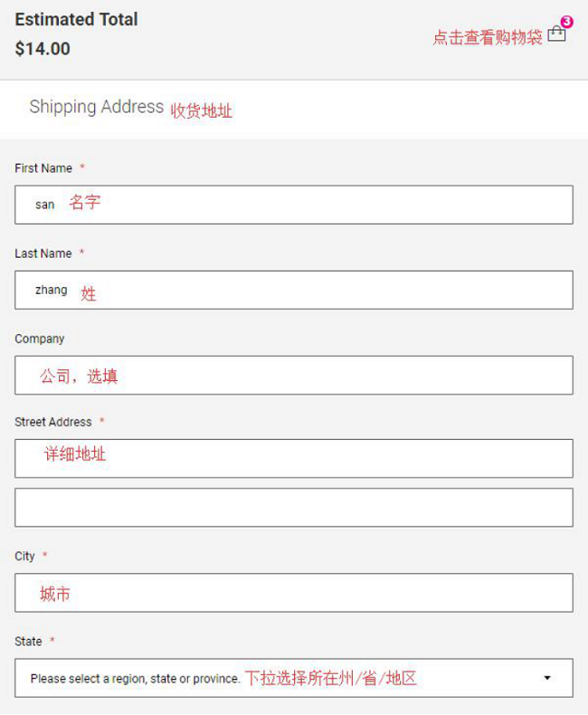Click the Last Name label

point(43,253)
